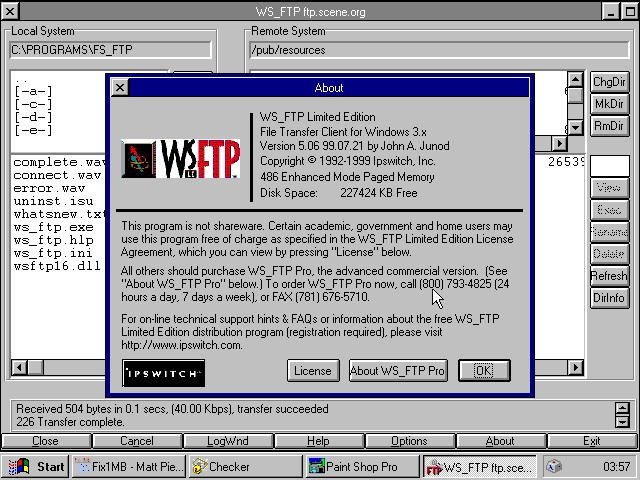Open the About dialog system menu box
Image resolution: width=640 pixels, height=480 pixels.
pos(120,88)
